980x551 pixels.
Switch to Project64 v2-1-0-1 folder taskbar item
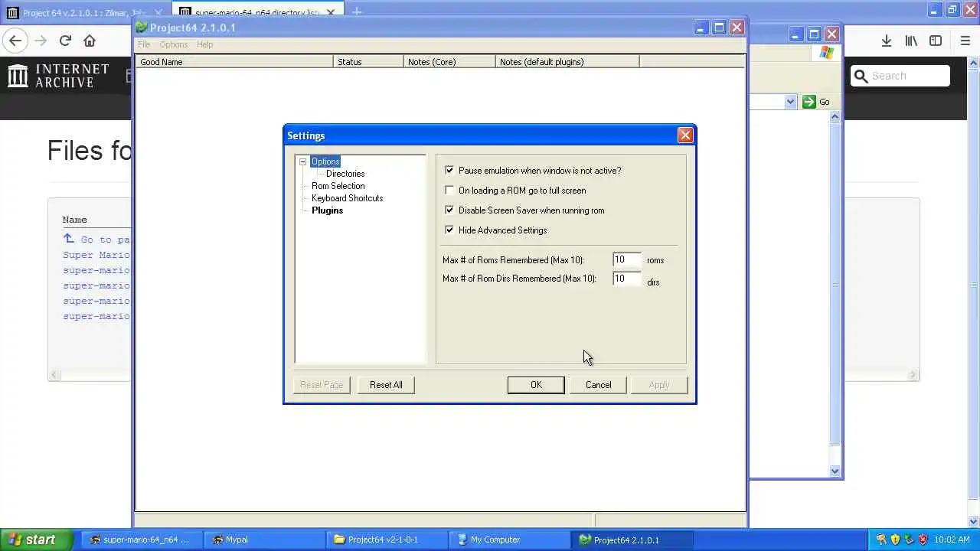coord(387,540)
